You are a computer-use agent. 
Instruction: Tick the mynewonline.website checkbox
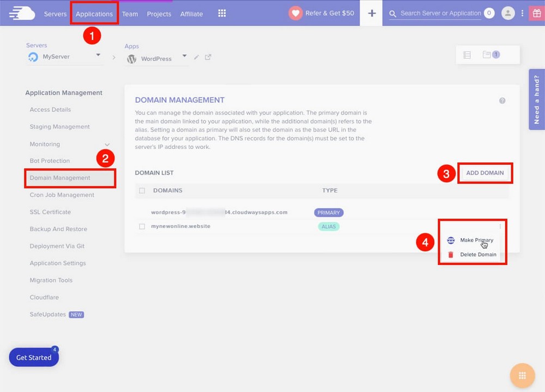point(142,226)
